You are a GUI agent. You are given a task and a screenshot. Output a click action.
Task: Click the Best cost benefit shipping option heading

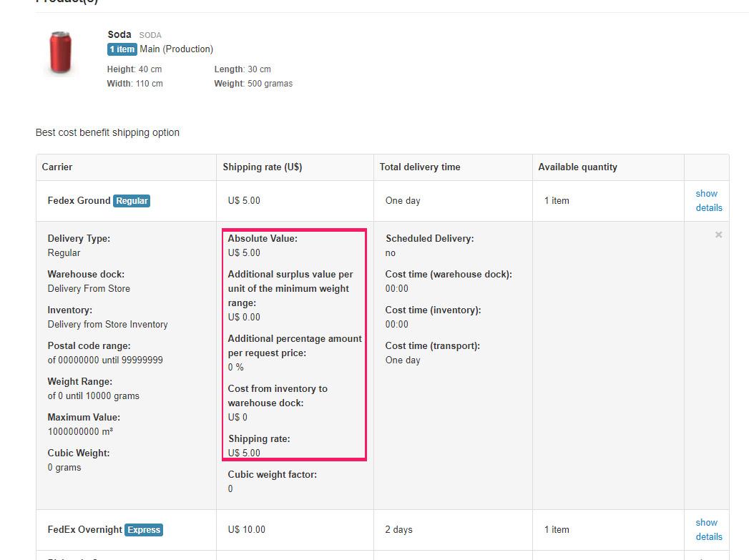107,132
